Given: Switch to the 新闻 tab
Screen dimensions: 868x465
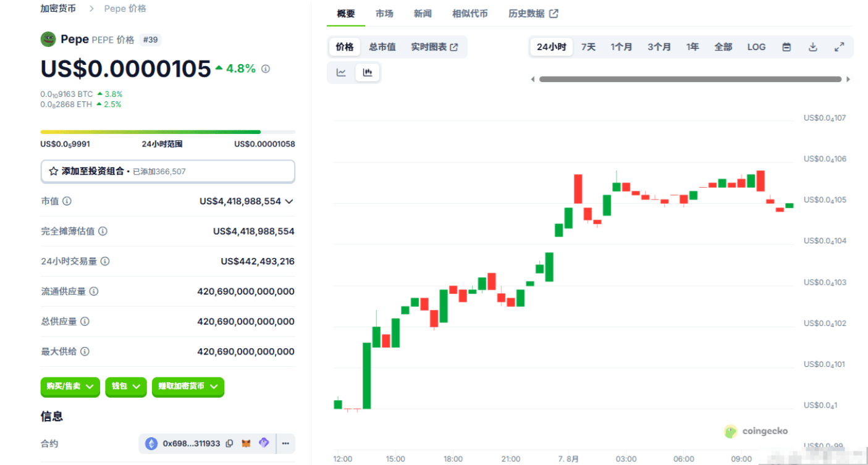Looking at the screenshot, I should pos(423,14).
